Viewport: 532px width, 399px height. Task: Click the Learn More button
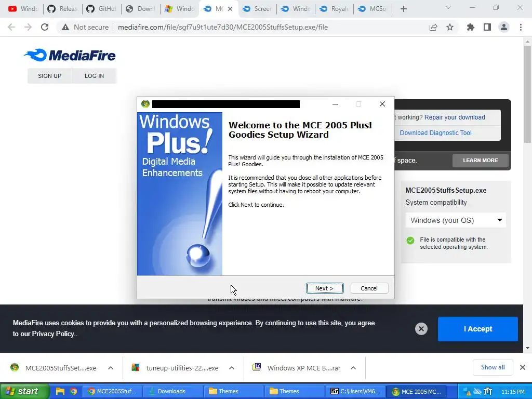[481, 160]
